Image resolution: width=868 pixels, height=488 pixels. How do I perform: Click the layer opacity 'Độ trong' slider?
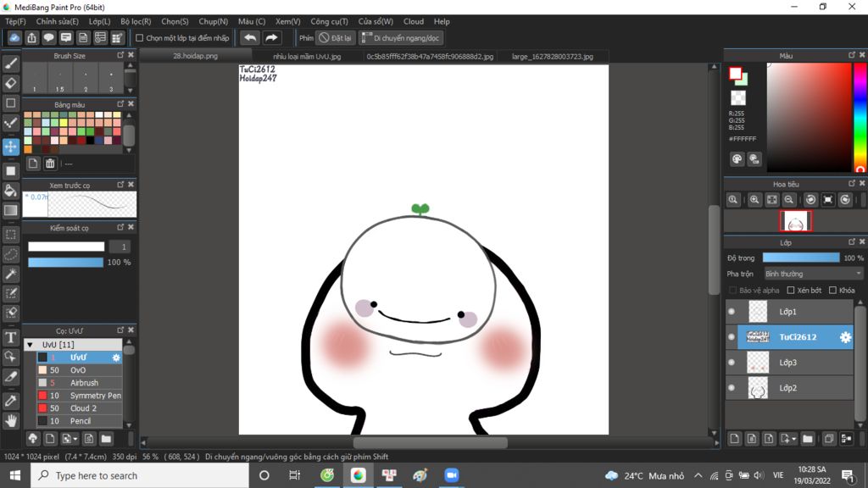click(801, 258)
